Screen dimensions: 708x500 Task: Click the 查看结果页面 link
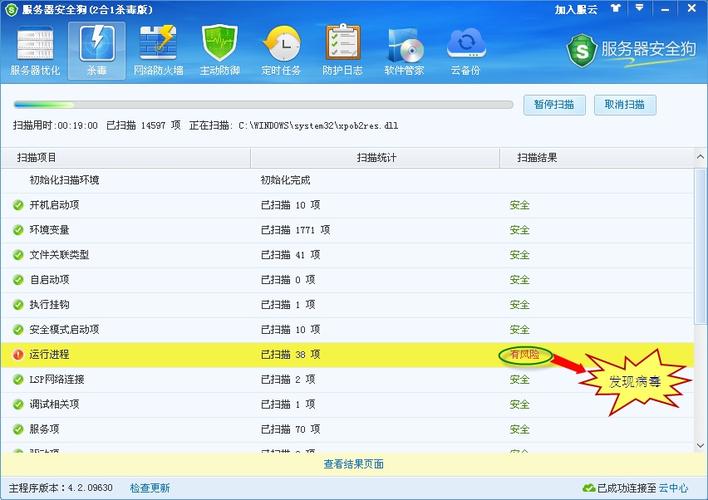click(x=354, y=464)
